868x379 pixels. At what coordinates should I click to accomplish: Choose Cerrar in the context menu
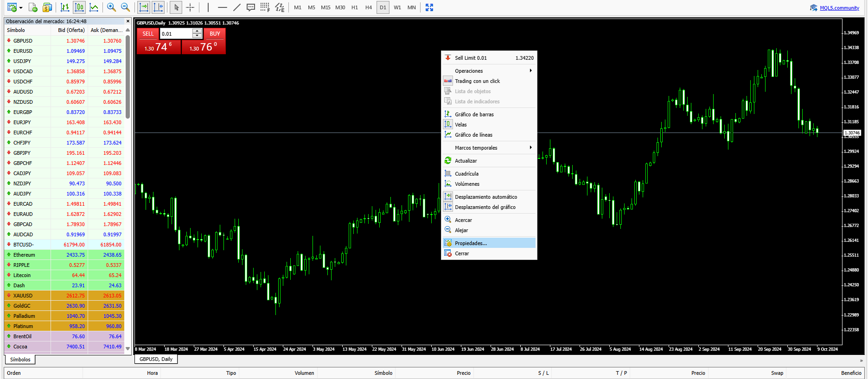489,253
